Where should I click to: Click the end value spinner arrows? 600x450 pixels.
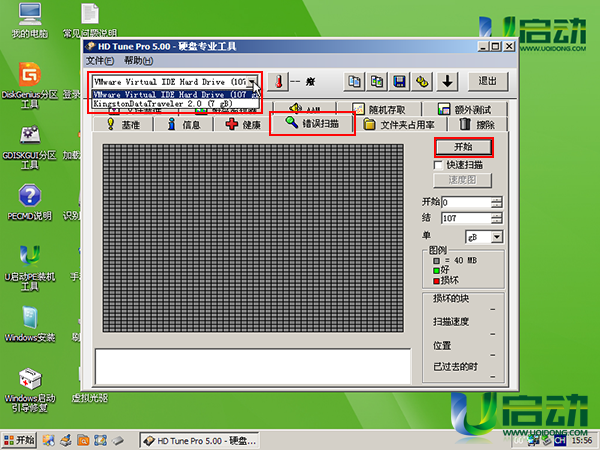[497, 218]
